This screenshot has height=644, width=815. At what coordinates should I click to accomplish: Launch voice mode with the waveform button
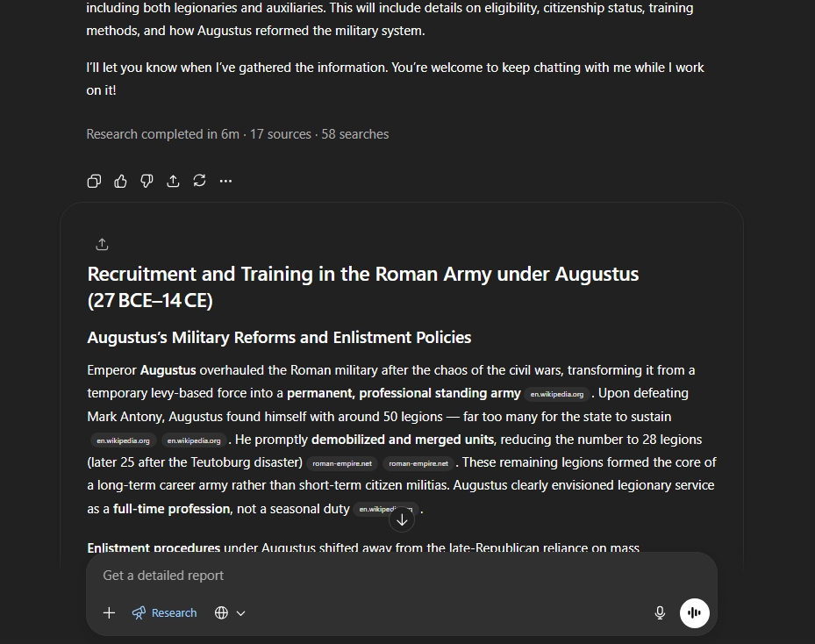point(695,612)
